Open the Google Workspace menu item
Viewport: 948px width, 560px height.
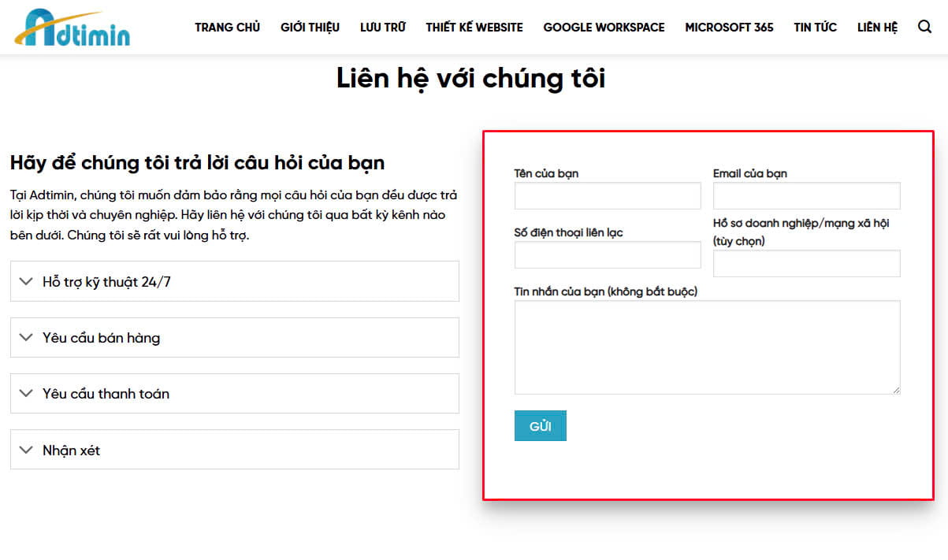click(x=604, y=28)
